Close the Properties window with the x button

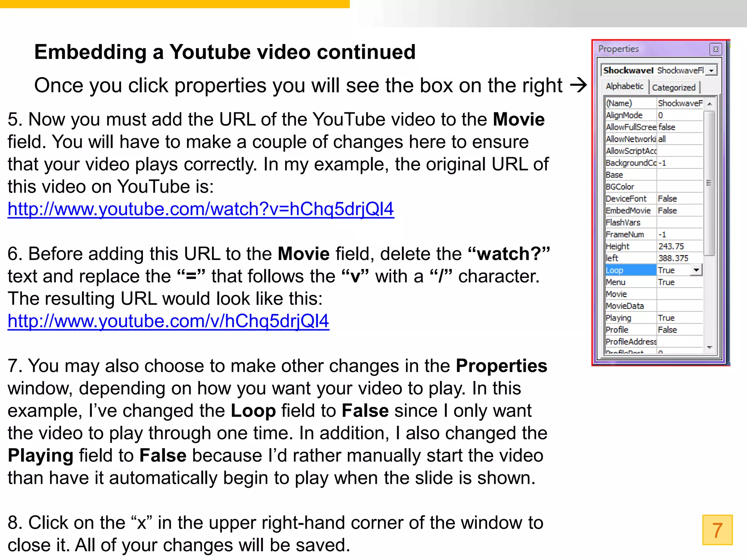tap(716, 49)
